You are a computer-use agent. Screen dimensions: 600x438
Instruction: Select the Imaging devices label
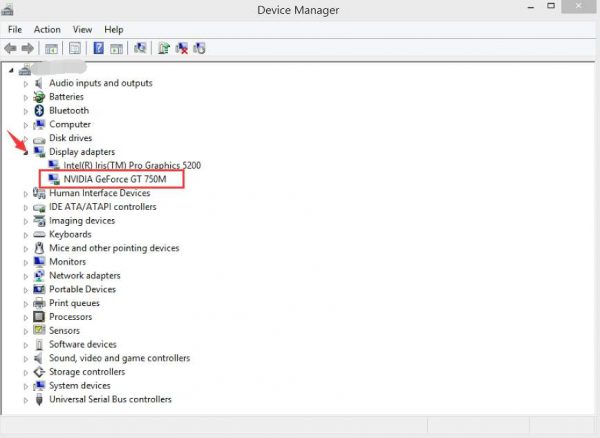point(82,221)
